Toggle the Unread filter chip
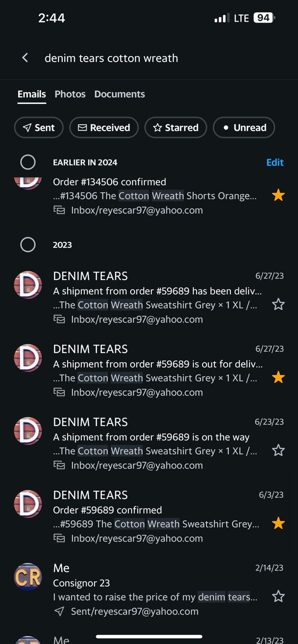This screenshot has height=644, width=298. [244, 128]
